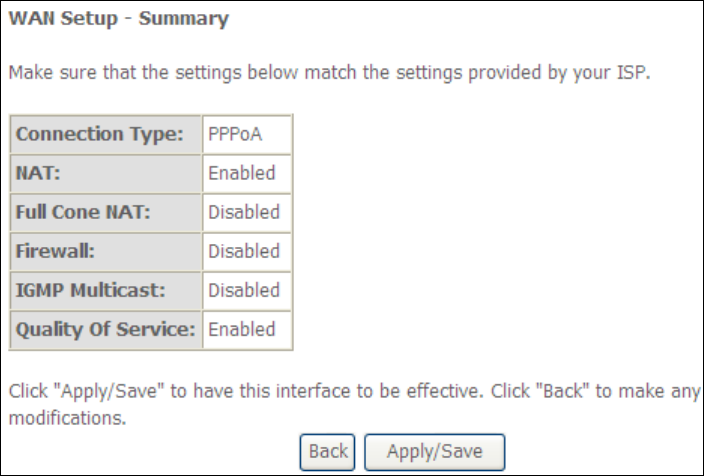This screenshot has width=704, height=476.
Task: Click the word 'modifications.' below the table
Action: tap(67, 419)
